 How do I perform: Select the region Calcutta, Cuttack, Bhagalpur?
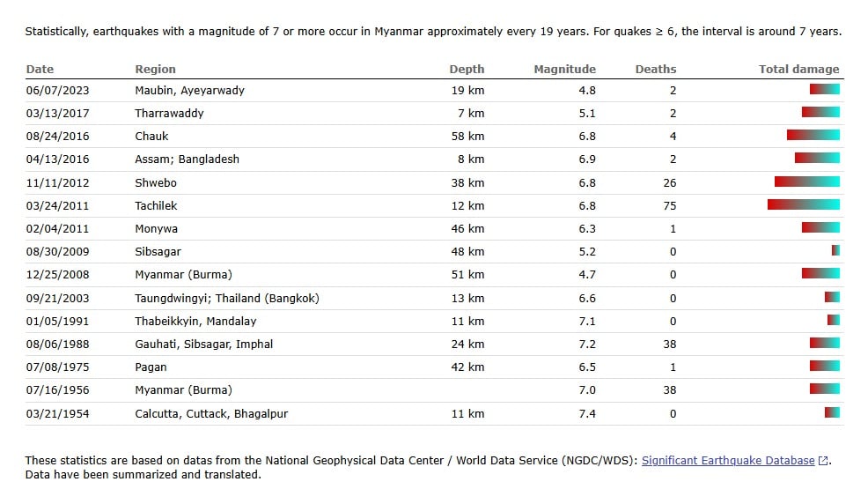[211, 414]
